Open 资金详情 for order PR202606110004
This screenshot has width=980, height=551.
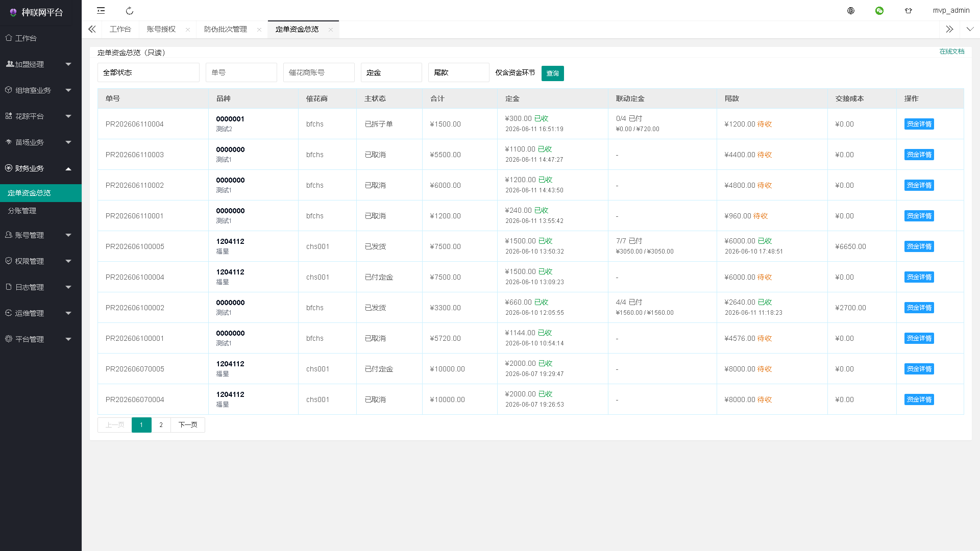point(919,124)
